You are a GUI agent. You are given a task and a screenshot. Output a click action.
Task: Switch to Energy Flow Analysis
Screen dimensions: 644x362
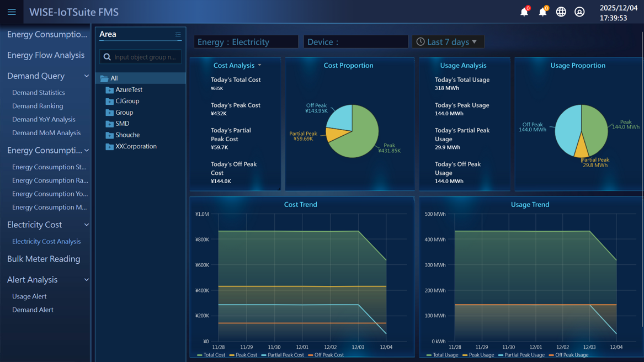tap(46, 55)
